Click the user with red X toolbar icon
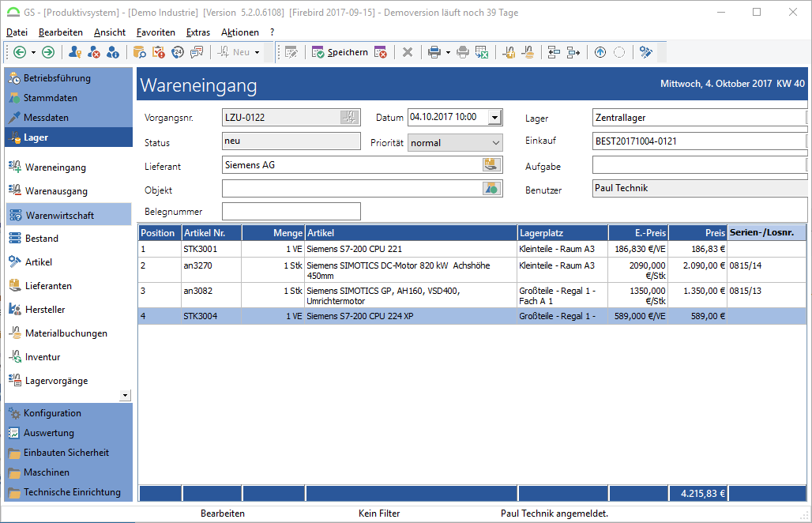 point(94,52)
